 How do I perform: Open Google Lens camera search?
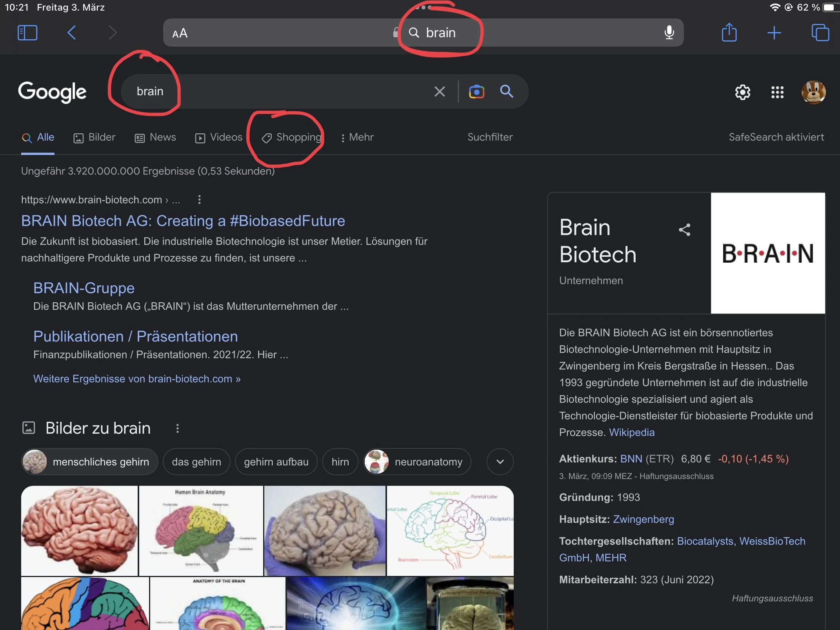point(476,91)
